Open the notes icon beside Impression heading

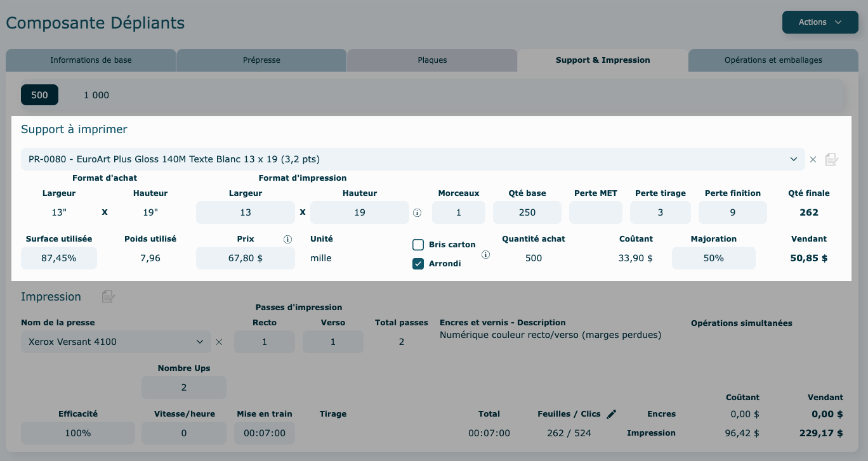[109, 297]
